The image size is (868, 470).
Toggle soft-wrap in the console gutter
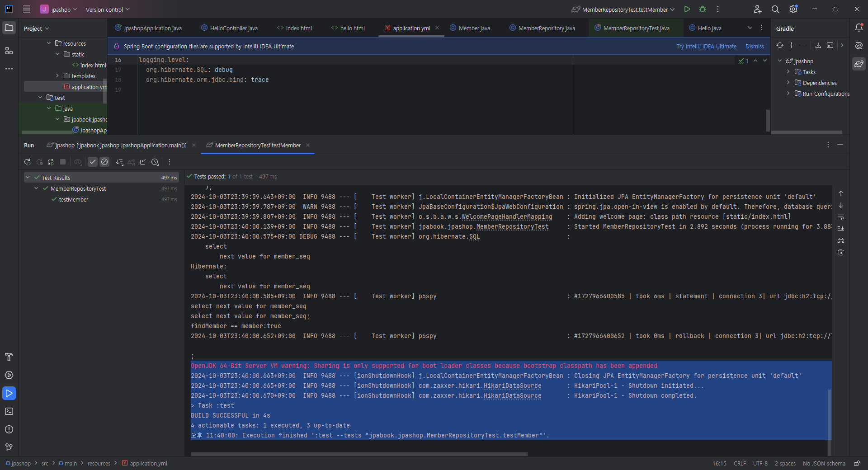click(841, 217)
